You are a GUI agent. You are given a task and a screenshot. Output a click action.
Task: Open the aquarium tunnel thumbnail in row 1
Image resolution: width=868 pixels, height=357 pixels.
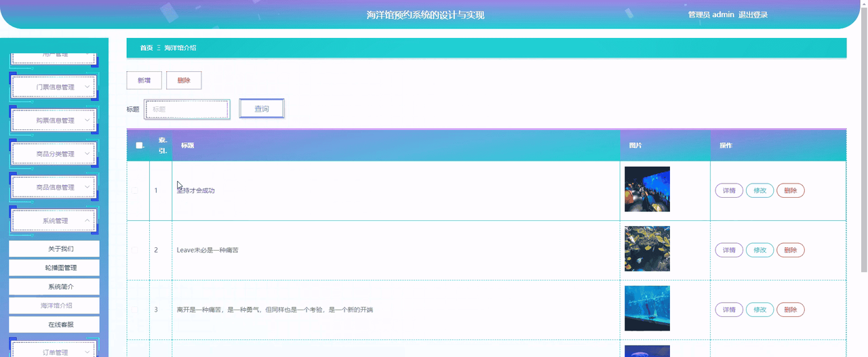point(647,189)
